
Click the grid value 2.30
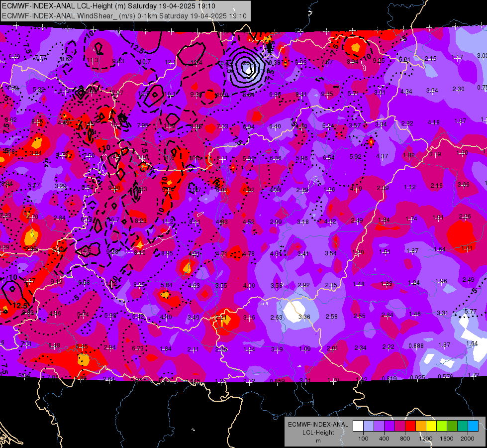tap(459, 89)
